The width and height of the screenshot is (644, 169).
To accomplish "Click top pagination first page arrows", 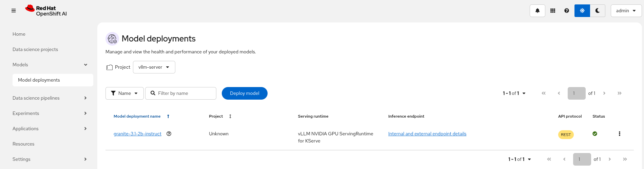I will 544,93.
